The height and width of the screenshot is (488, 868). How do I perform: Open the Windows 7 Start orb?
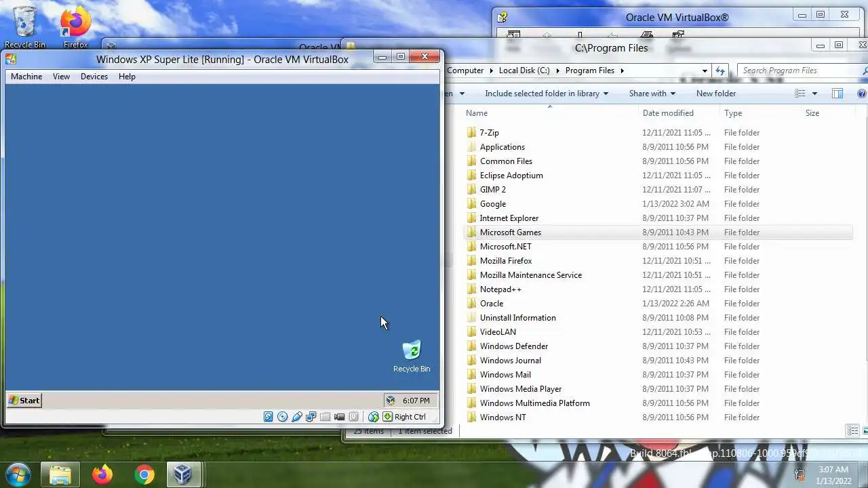(18, 474)
